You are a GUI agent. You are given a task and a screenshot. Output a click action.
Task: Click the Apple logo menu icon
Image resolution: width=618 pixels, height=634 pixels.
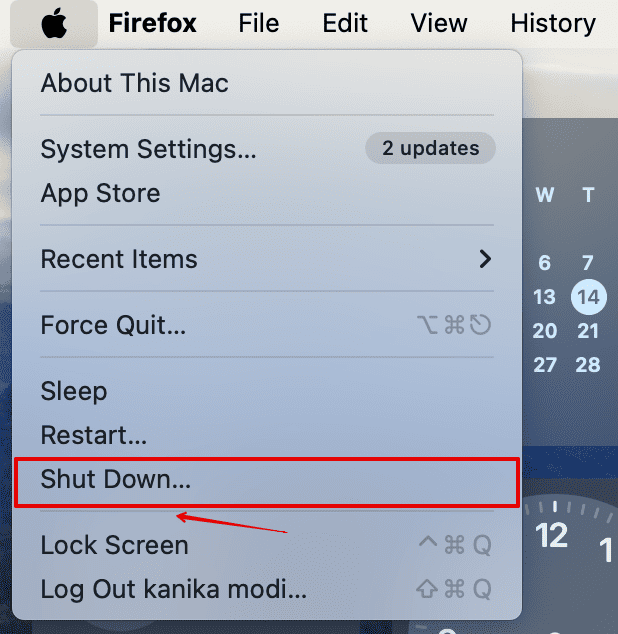pos(54,23)
